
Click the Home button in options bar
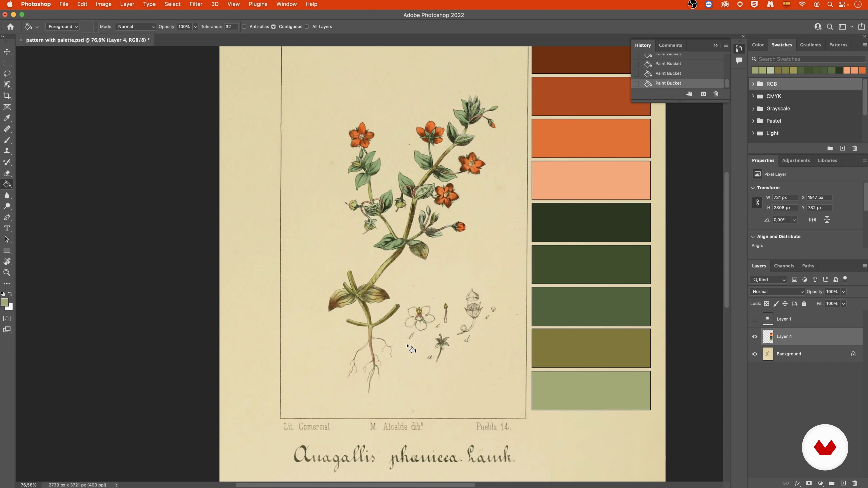point(10,27)
